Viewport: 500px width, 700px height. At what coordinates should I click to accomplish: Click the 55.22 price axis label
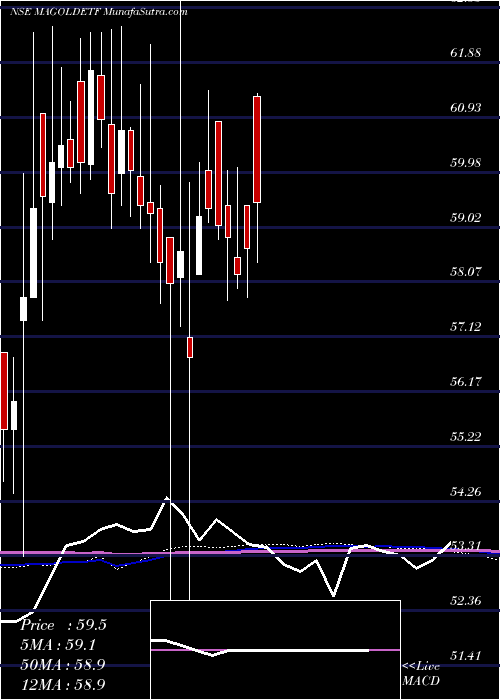tap(465, 436)
